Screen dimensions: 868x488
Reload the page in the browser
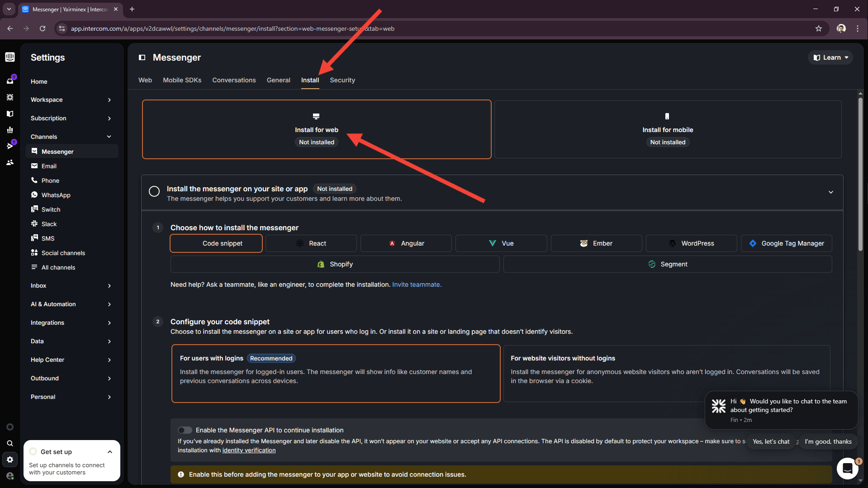coord(43,28)
